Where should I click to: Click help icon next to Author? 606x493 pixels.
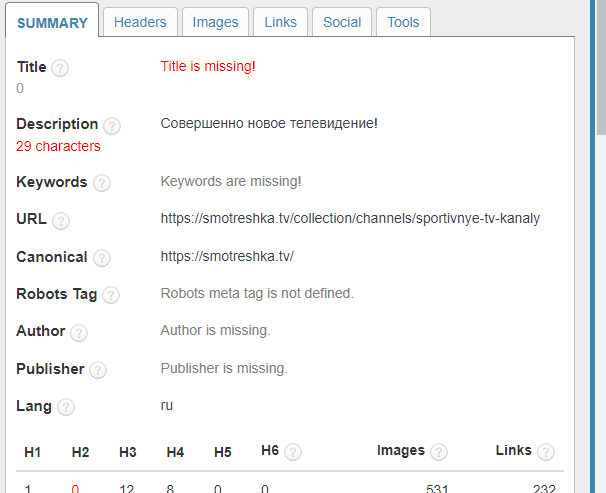(x=79, y=333)
